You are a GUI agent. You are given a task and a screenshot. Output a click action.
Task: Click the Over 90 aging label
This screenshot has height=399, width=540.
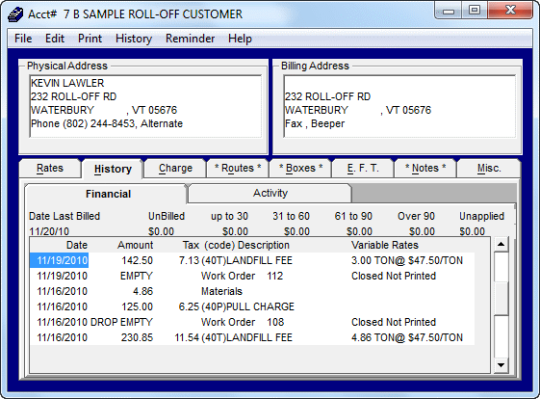(x=416, y=216)
